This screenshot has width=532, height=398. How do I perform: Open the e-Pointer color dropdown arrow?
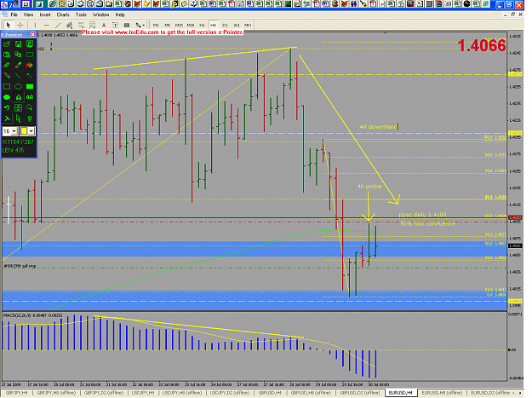point(31,131)
